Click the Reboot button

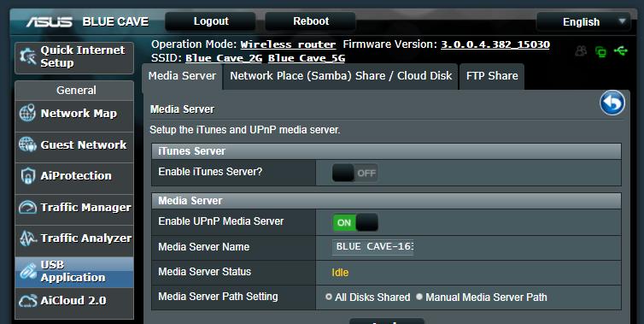[x=311, y=21]
